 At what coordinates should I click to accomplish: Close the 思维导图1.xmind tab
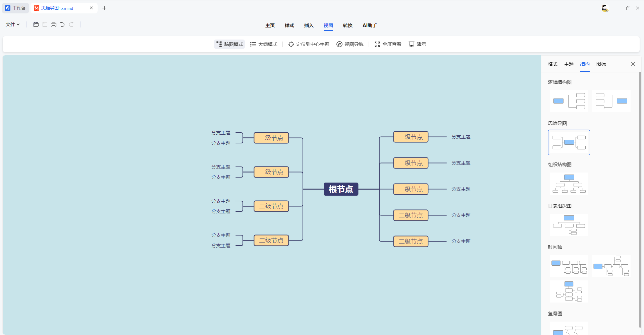click(x=91, y=8)
